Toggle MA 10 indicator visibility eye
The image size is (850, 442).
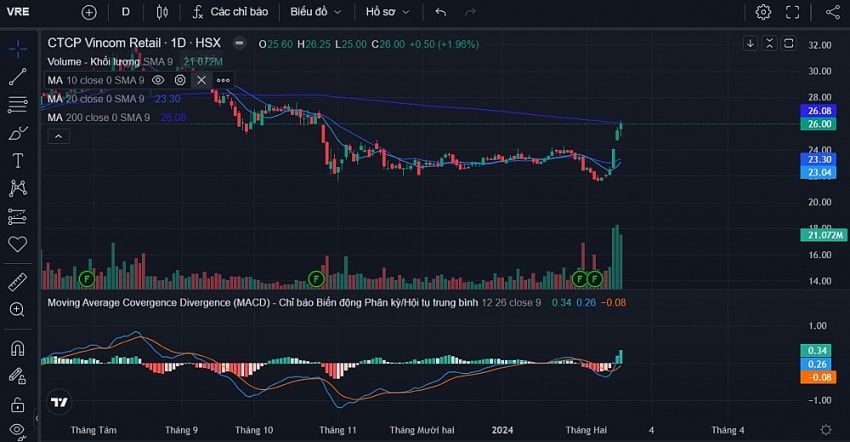point(158,80)
